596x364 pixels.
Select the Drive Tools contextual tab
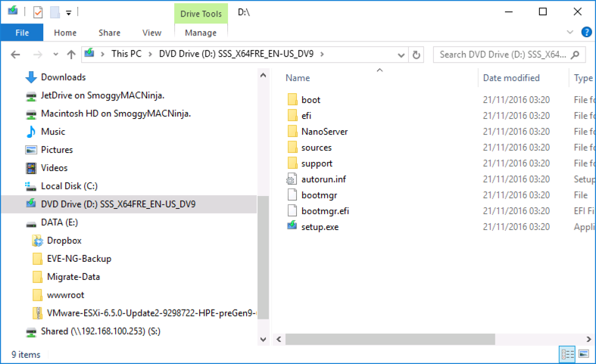[x=201, y=14]
